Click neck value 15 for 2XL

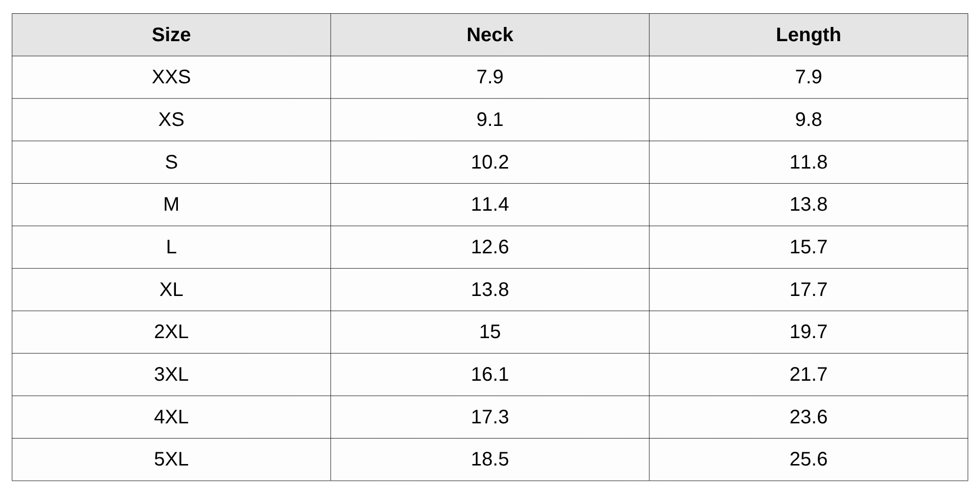pyautogui.click(x=490, y=332)
